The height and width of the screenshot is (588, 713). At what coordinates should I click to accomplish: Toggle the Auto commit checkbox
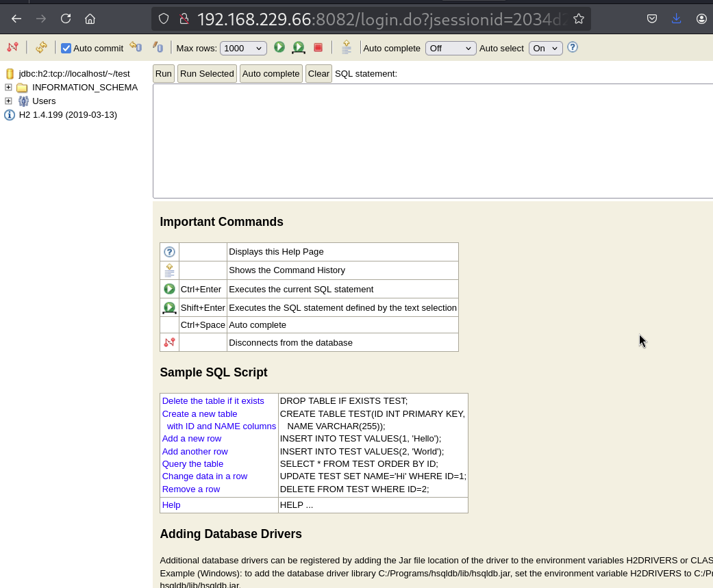(x=66, y=48)
